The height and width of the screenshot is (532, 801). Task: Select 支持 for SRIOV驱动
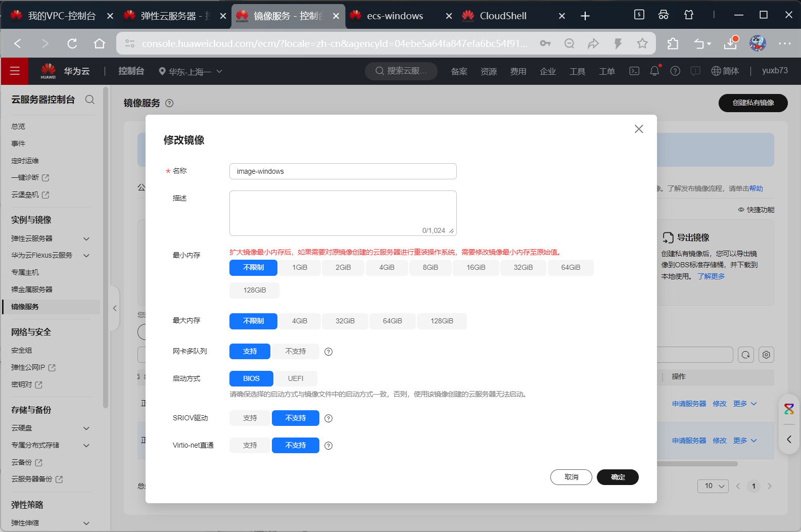[x=250, y=418]
